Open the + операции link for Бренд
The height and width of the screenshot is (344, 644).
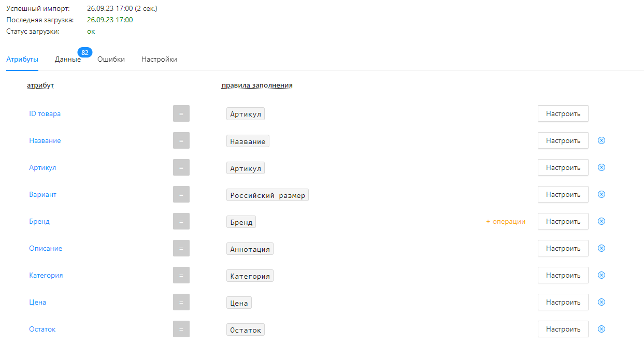(x=505, y=222)
